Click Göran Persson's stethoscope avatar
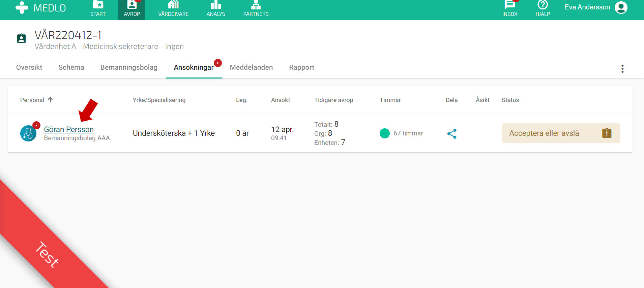This screenshot has height=288, width=644. 28,133
